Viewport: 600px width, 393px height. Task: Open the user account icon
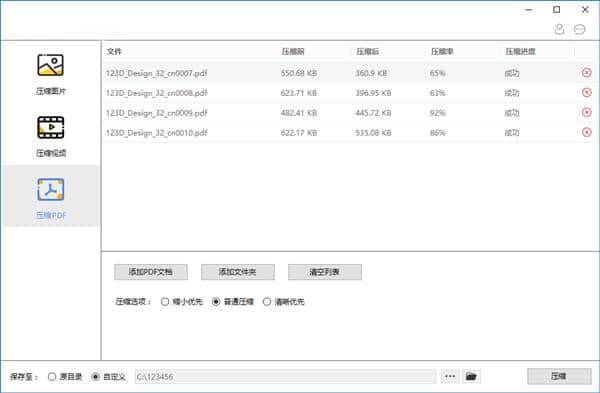tap(559, 29)
